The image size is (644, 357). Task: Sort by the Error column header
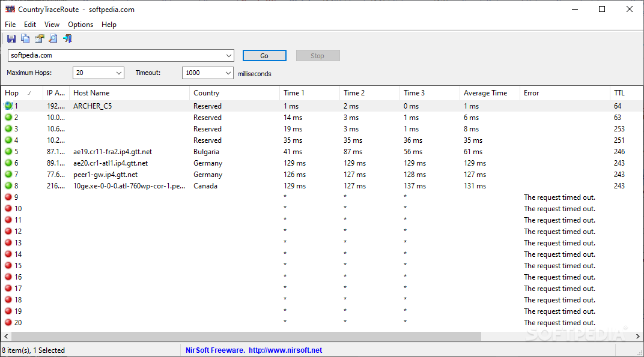(565, 93)
